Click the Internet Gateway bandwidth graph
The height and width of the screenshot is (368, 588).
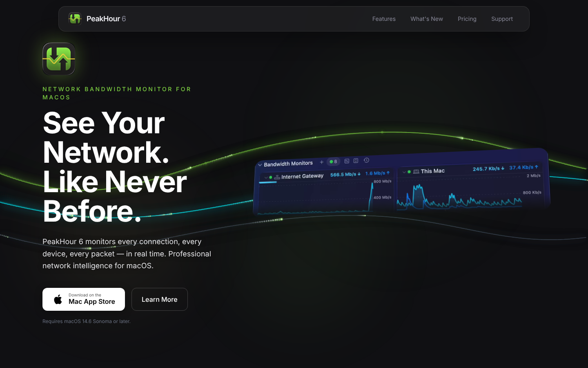point(325,198)
